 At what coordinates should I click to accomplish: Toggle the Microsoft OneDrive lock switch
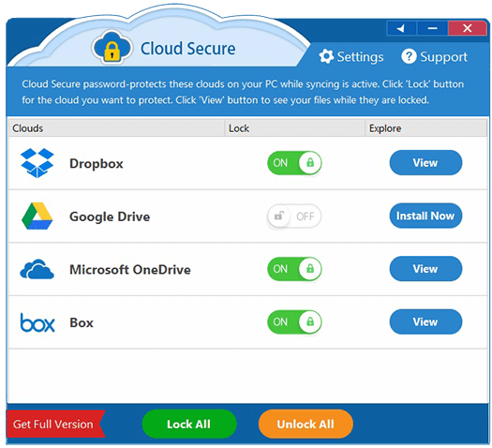[x=294, y=269]
